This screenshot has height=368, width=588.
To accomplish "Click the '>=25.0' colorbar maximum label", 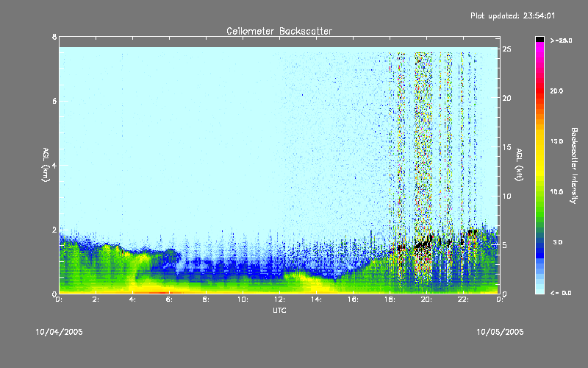I will (562, 40).
